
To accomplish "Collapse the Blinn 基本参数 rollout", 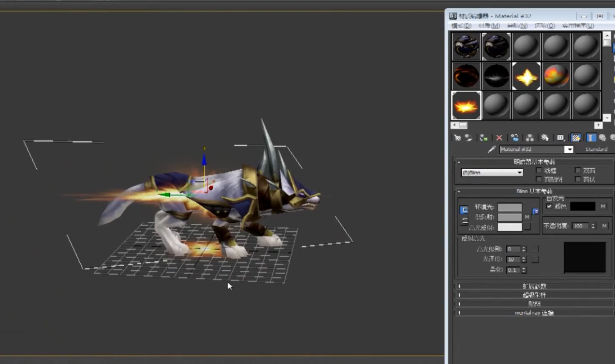I will point(534,191).
